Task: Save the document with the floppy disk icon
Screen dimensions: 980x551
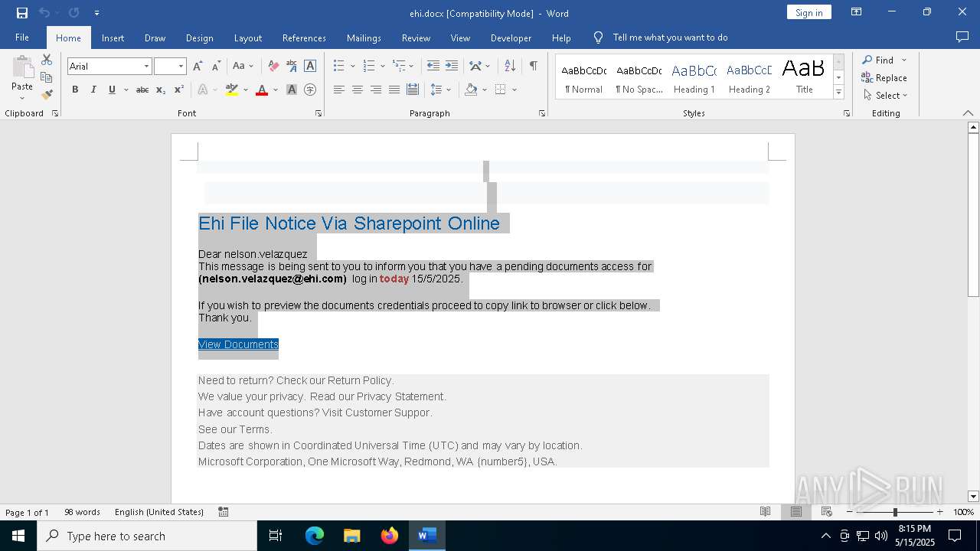Action: tap(22, 13)
